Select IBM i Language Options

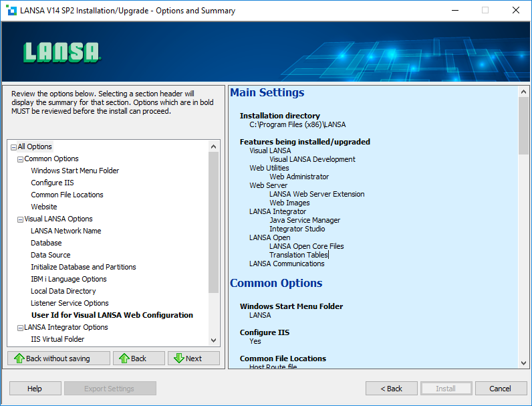[69, 279]
